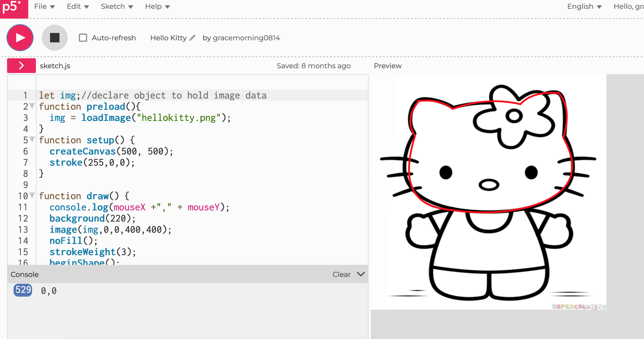Screen dimensions: 644x339
Task: Click the 529 console repeat count badge
Action: (23, 290)
